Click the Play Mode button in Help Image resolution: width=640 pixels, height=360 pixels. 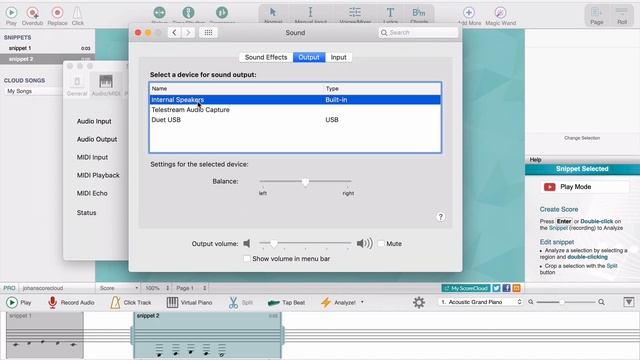584,187
